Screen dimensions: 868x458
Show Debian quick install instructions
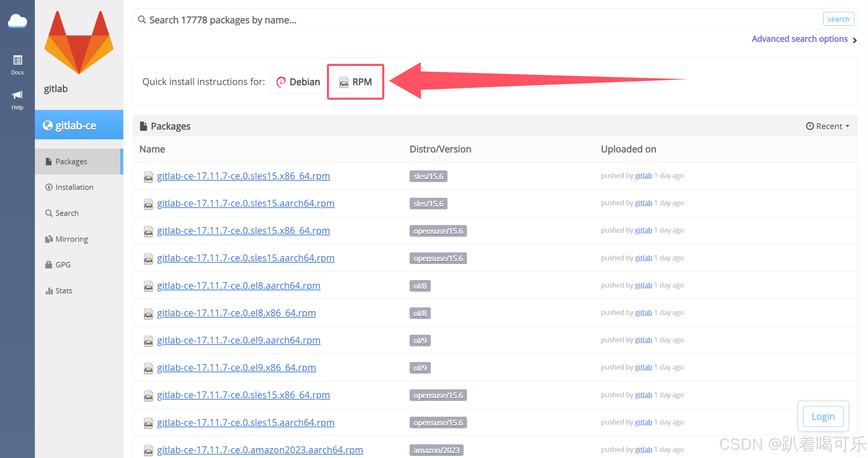click(x=298, y=82)
